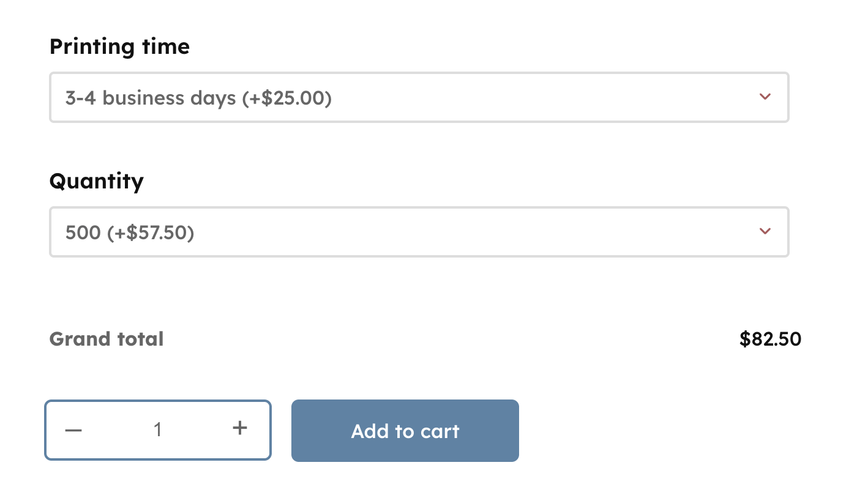Click the Grand total label

tap(107, 339)
